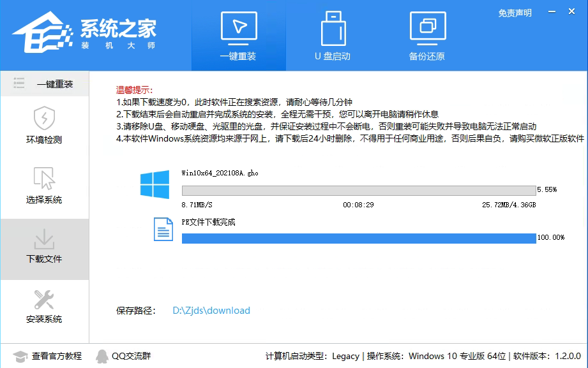Switch to the 备份还原 tab
This screenshot has height=368, width=588.
(426, 35)
